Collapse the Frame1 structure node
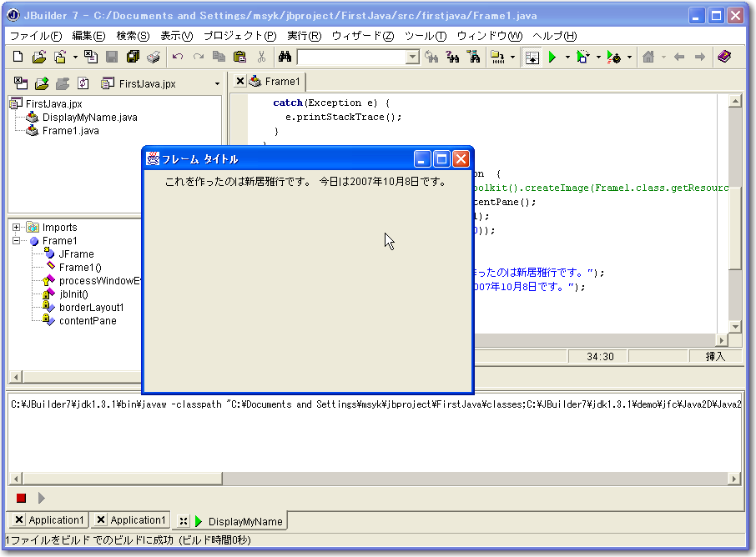The image size is (756, 557). click(x=17, y=241)
